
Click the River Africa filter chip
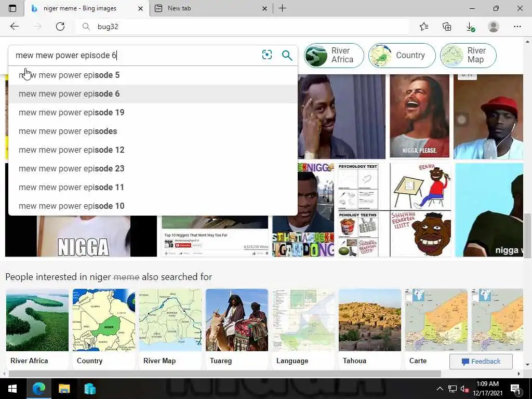tap(334, 55)
